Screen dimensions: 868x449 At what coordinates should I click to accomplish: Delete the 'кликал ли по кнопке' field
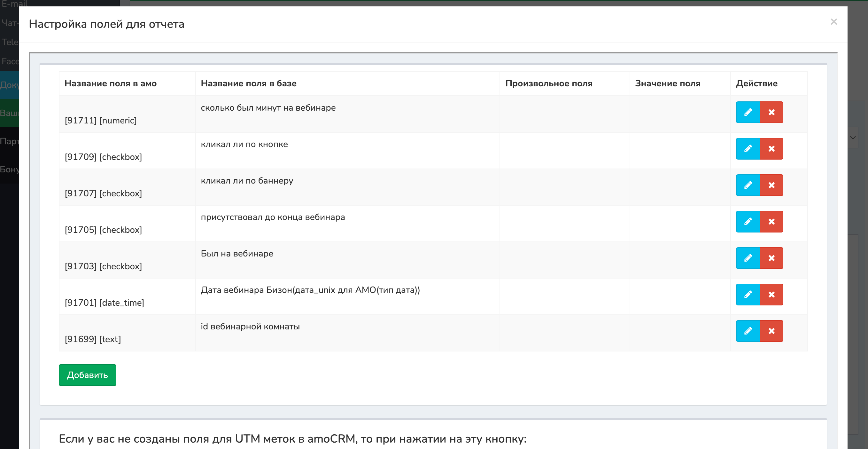click(771, 149)
